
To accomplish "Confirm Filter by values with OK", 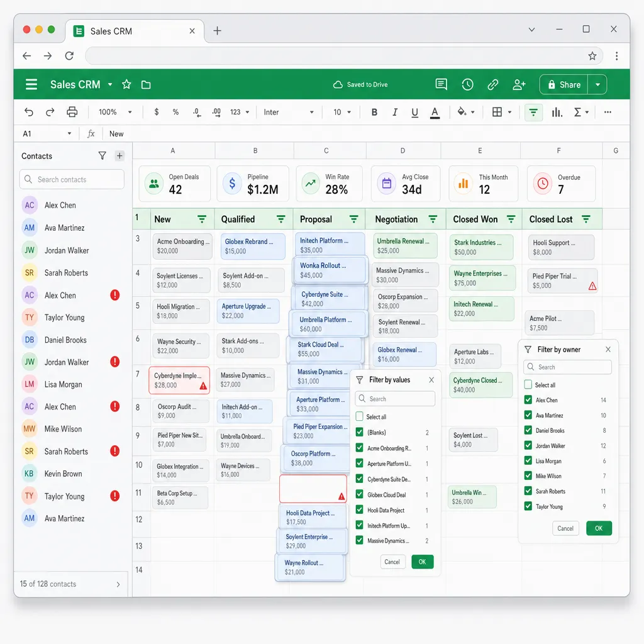I will pos(422,562).
